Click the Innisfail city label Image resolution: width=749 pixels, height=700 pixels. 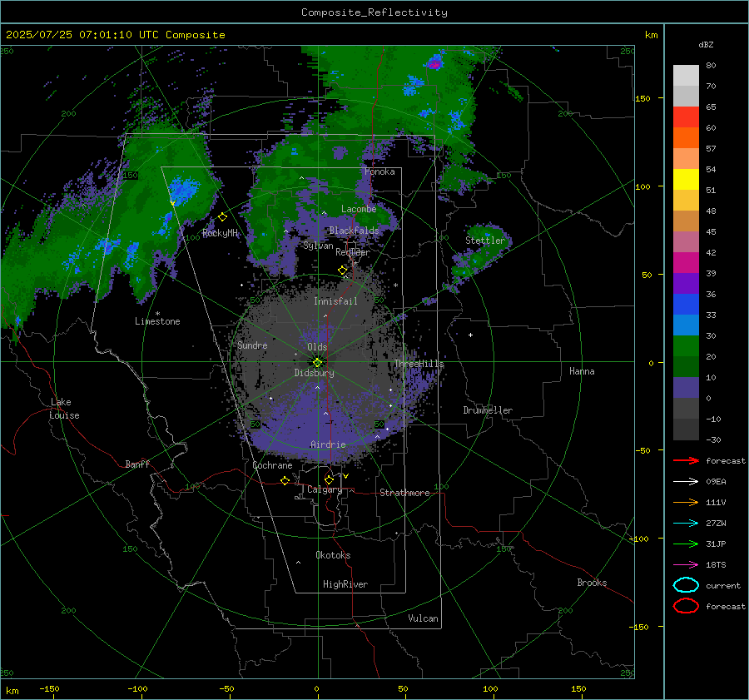click(x=335, y=301)
